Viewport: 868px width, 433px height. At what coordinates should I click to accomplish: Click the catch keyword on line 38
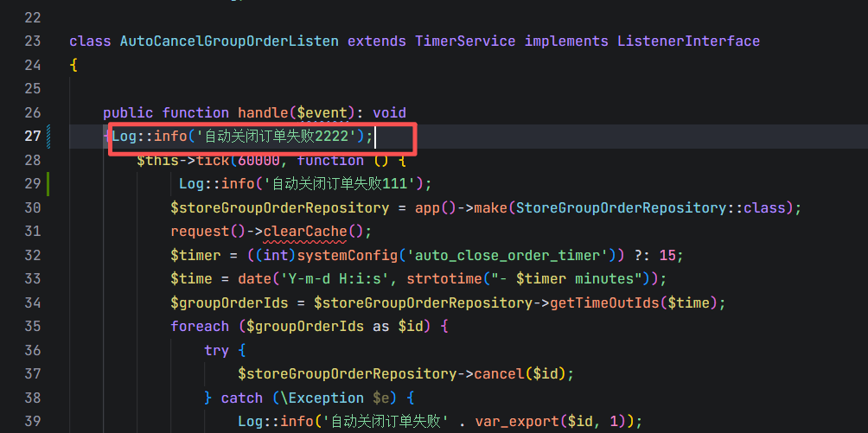(242, 398)
